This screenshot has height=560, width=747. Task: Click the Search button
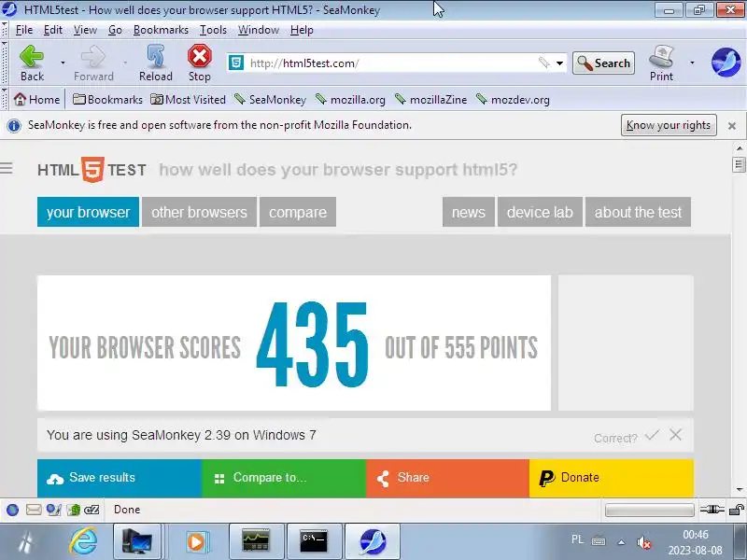[x=603, y=63]
